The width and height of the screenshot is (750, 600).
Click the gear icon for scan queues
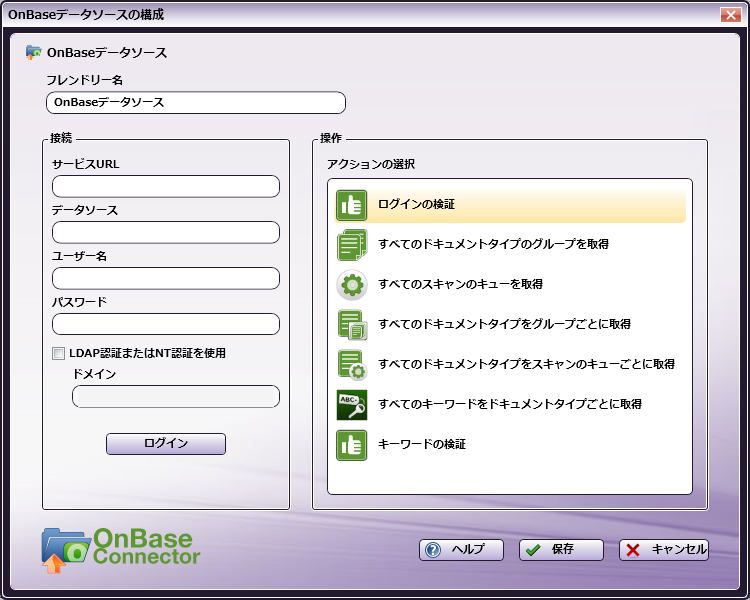(352, 285)
